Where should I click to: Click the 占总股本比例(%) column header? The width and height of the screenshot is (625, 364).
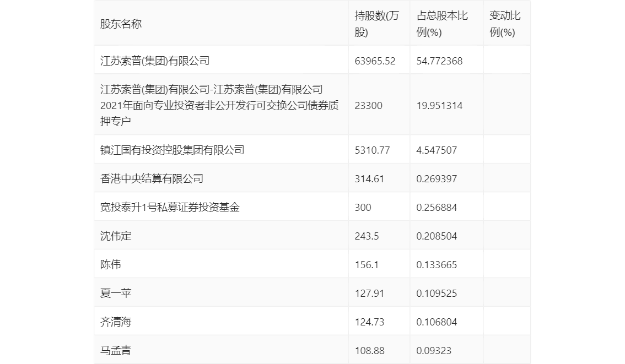[x=442, y=24]
